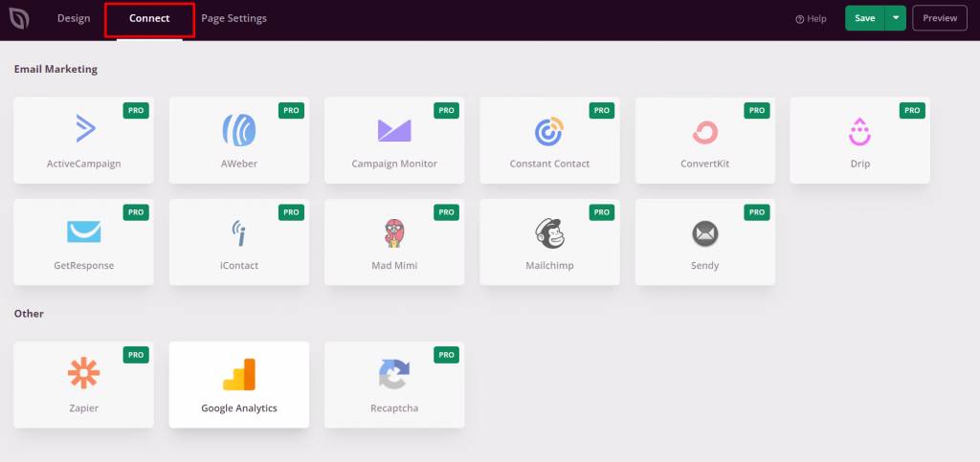Choose the Campaign Monitor envelope icon
Viewport: 980px width, 462px height.
[x=394, y=130]
